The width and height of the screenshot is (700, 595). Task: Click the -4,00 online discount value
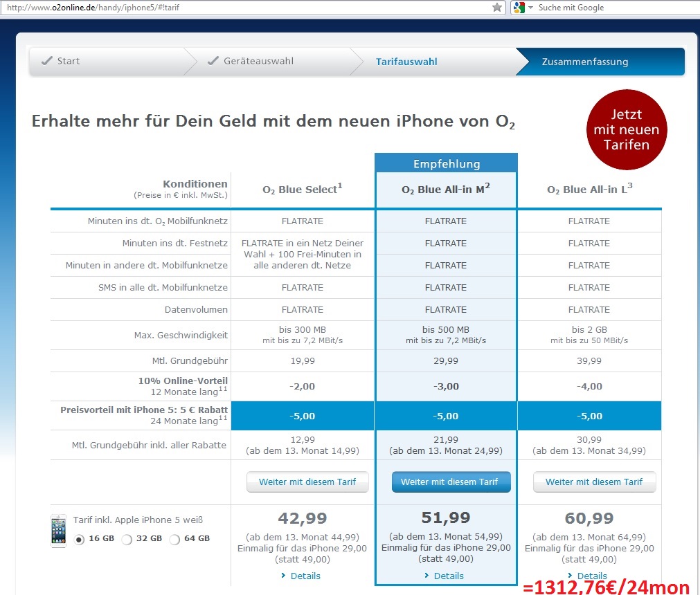click(589, 386)
